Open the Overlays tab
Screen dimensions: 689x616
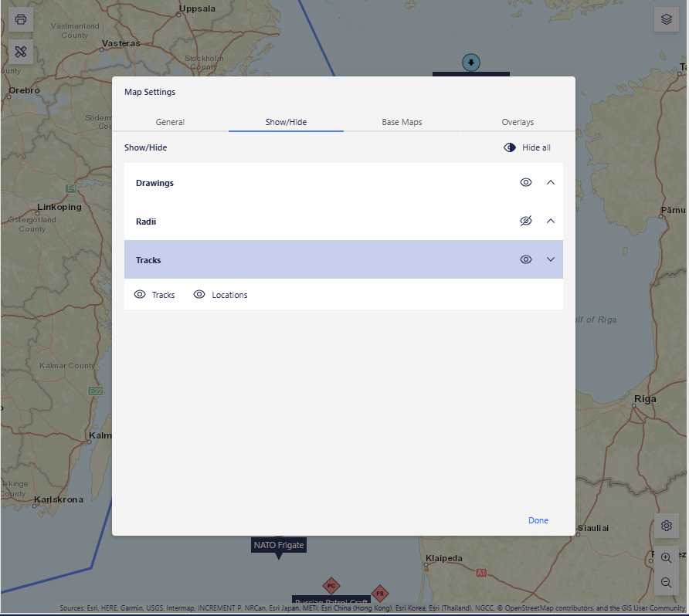518,122
